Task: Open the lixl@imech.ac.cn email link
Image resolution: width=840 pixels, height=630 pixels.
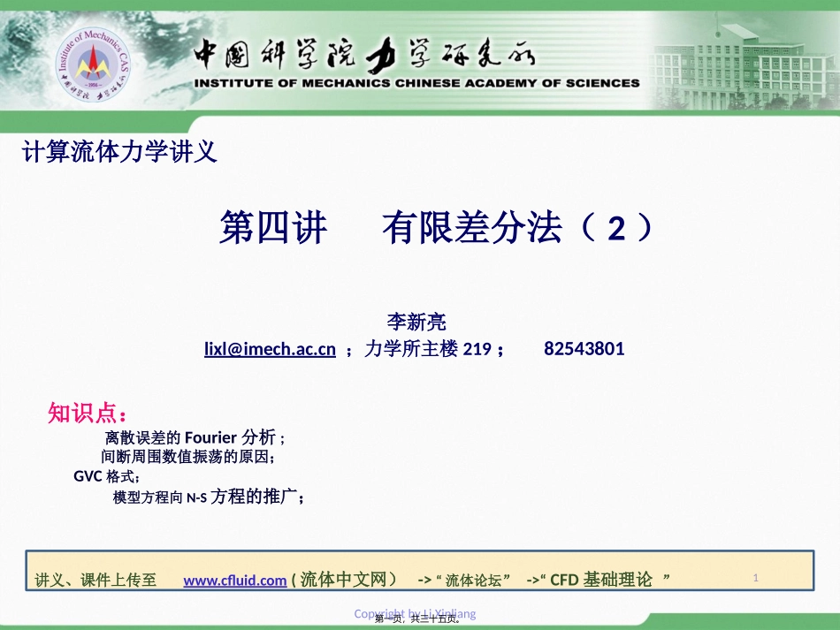Action: pos(270,349)
